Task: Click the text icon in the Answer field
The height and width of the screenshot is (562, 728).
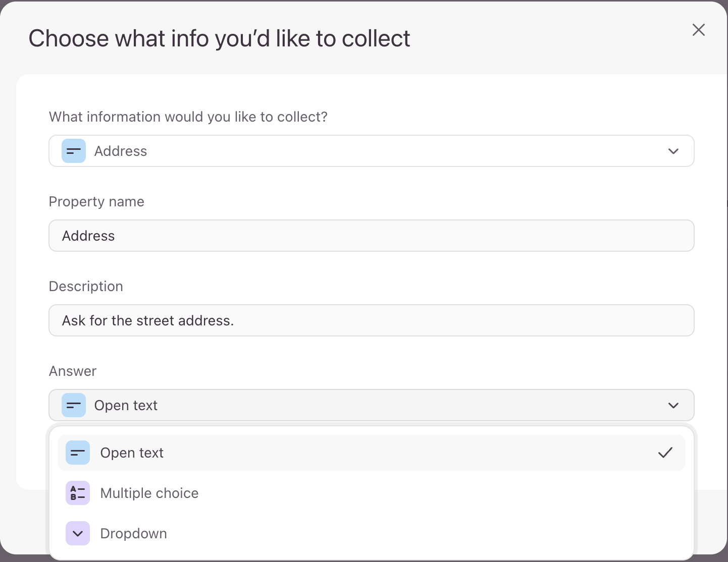Action: point(74,406)
